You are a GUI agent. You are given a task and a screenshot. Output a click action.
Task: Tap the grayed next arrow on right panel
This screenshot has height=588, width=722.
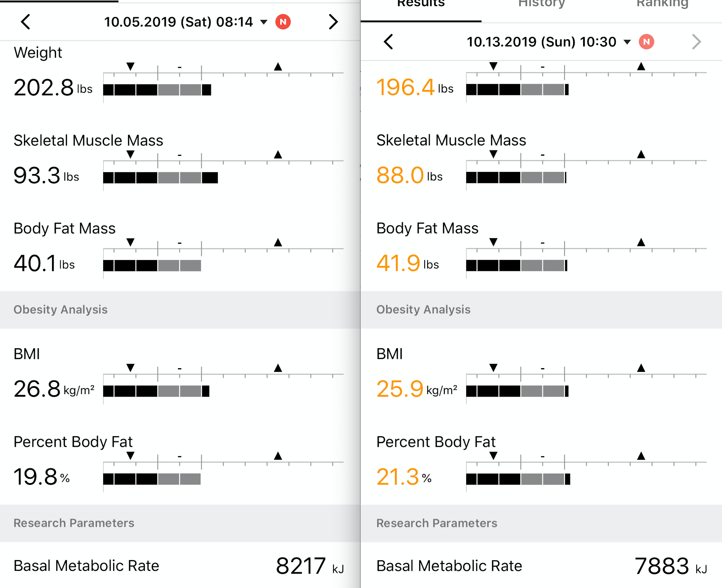696,42
